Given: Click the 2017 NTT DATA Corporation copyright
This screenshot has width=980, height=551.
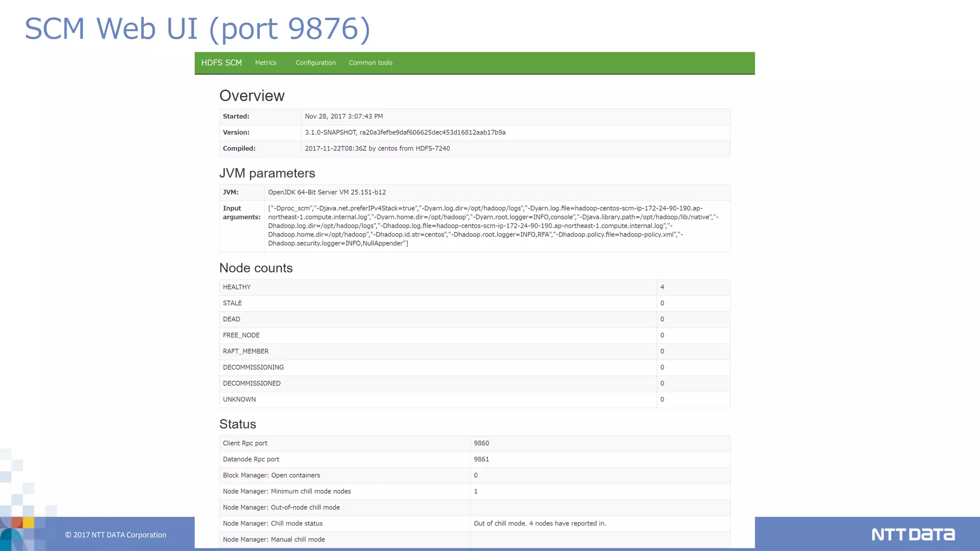Looking at the screenshot, I should (115, 535).
